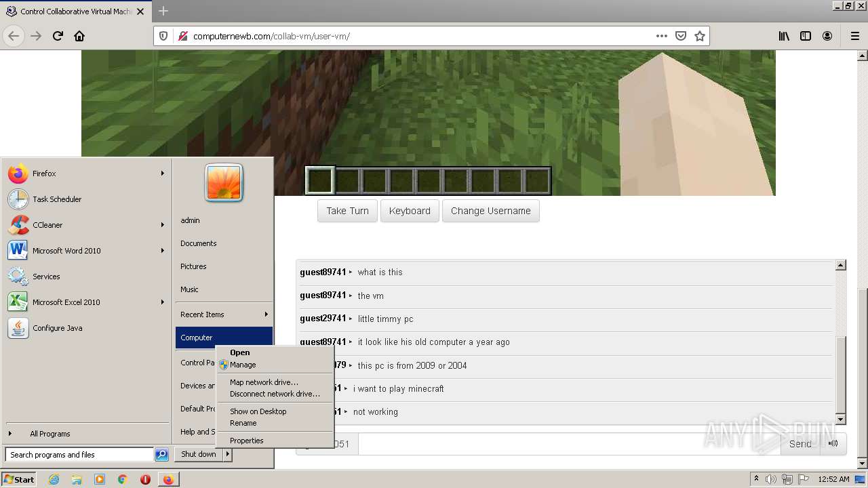
Task: Expand CCleaner jump list arrow
Action: (x=163, y=225)
